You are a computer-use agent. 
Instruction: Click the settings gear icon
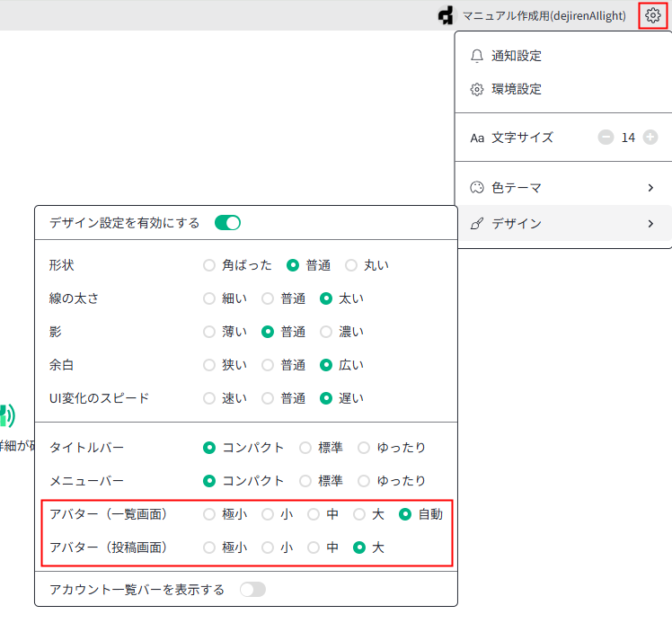click(x=653, y=15)
